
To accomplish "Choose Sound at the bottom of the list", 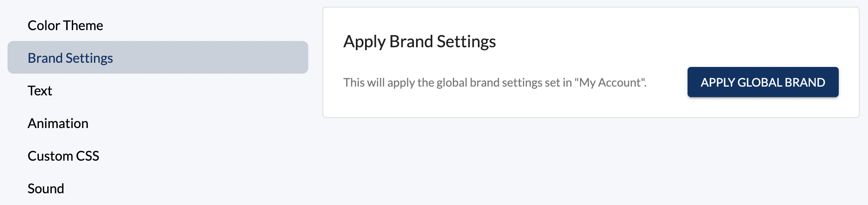I will point(46,189).
